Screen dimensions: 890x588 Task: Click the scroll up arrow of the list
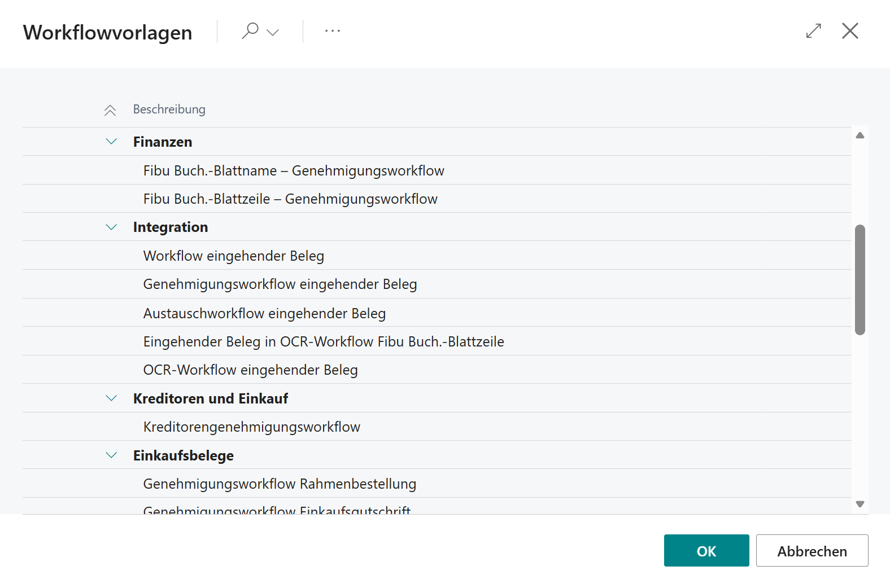coord(860,135)
